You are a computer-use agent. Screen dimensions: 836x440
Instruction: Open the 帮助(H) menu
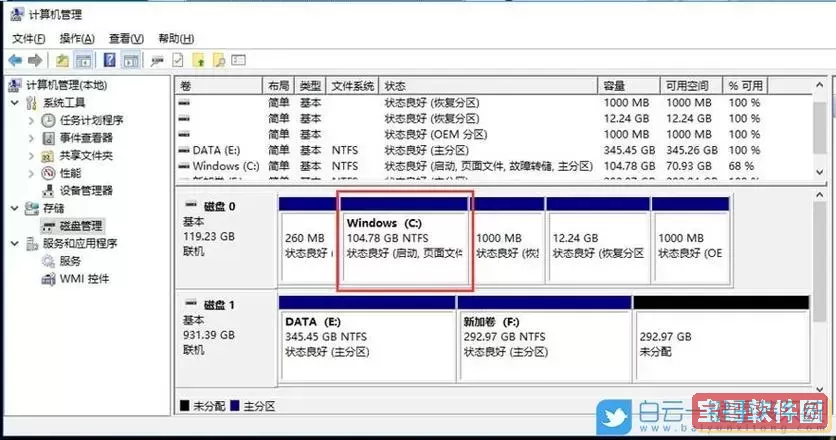pos(176,38)
